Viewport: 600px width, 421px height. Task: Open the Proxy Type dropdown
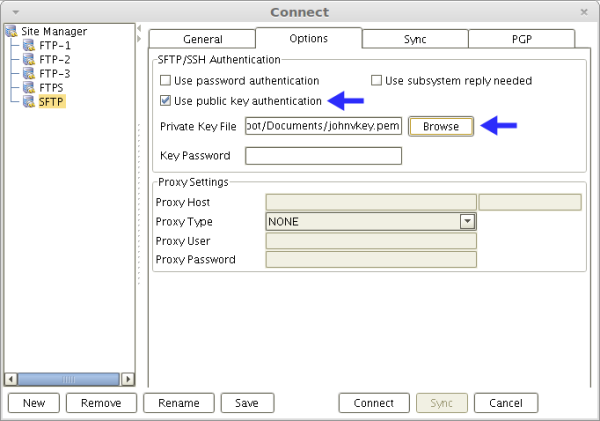point(466,222)
